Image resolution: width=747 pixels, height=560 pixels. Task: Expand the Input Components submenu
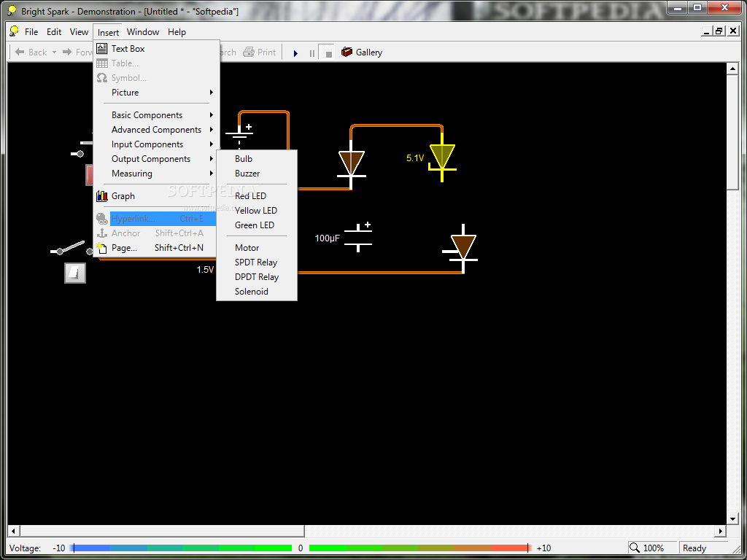(x=156, y=144)
